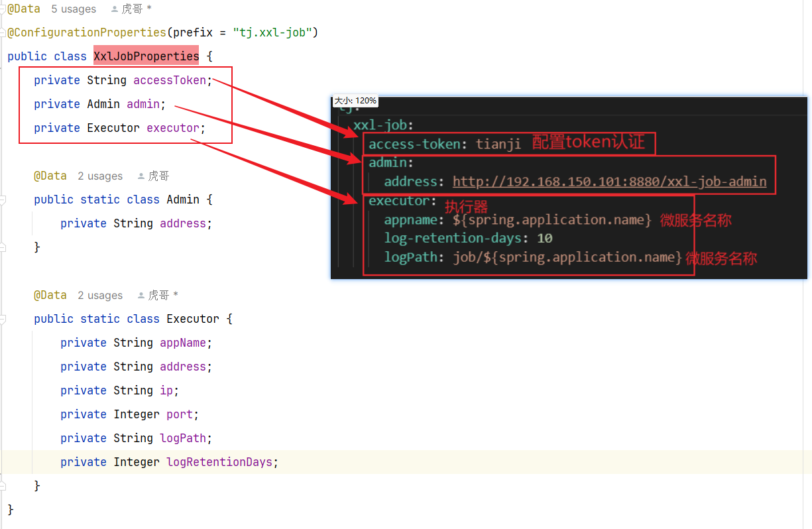Click 'log-retention-days' key in YAML

tap(453, 238)
